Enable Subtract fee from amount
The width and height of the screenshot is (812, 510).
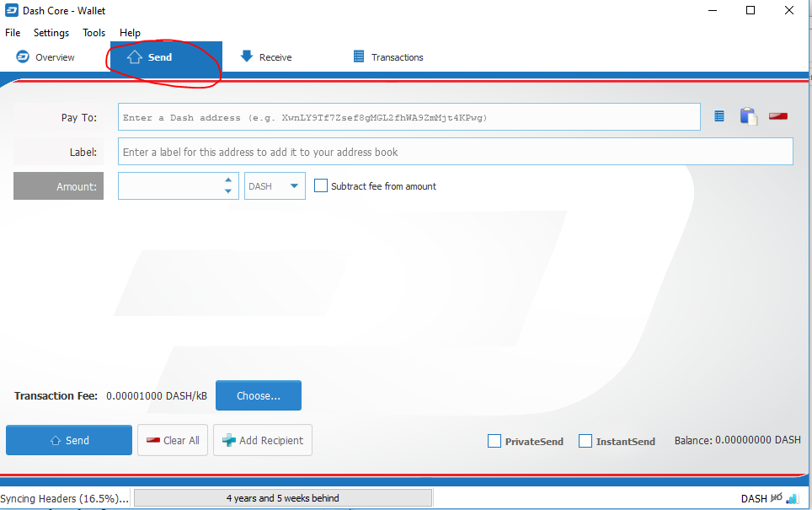[x=321, y=185]
